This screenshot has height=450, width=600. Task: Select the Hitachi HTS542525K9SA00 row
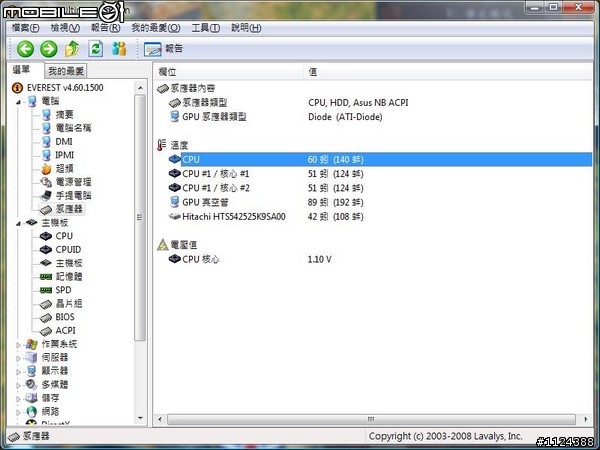[x=379, y=217]
